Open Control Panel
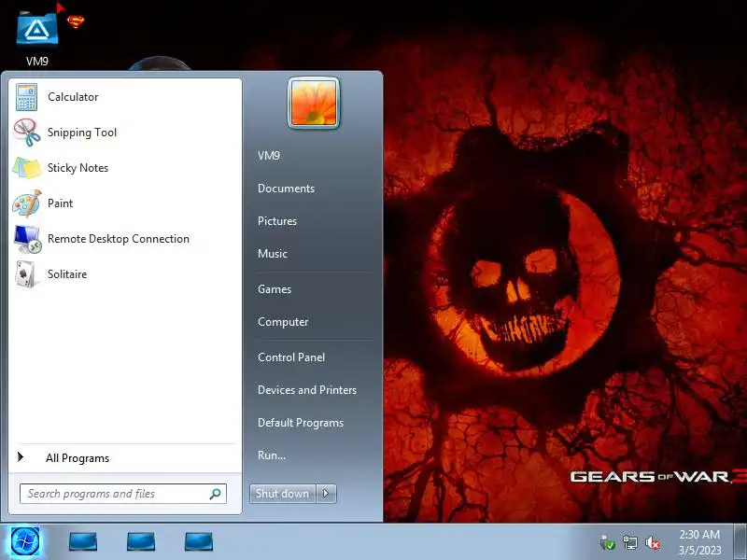Image resolution: width=747 pixels, height=560 pixels. click(291, 357)
